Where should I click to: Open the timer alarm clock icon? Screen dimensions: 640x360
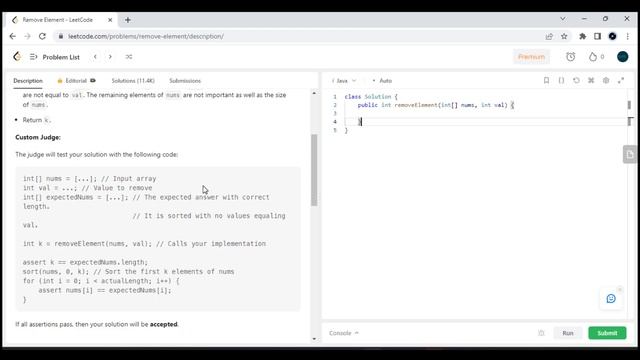tap(570, 57)
